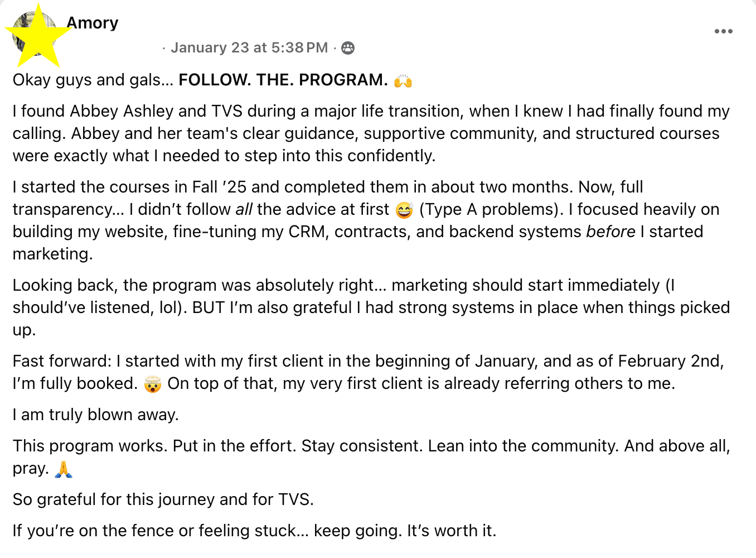Screen dimensions: 756x558
Task: Click the yellow star profile picture
Action: [x=37, y=35]
